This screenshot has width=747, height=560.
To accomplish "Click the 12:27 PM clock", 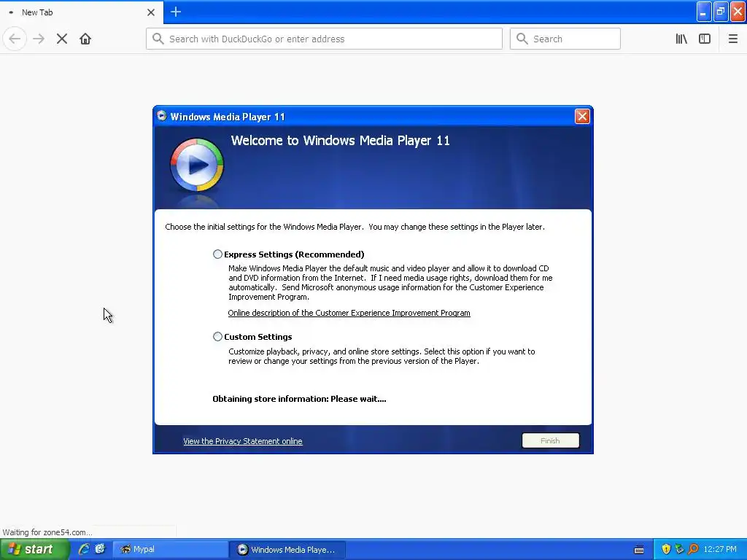I will click(x=720, y=549).
